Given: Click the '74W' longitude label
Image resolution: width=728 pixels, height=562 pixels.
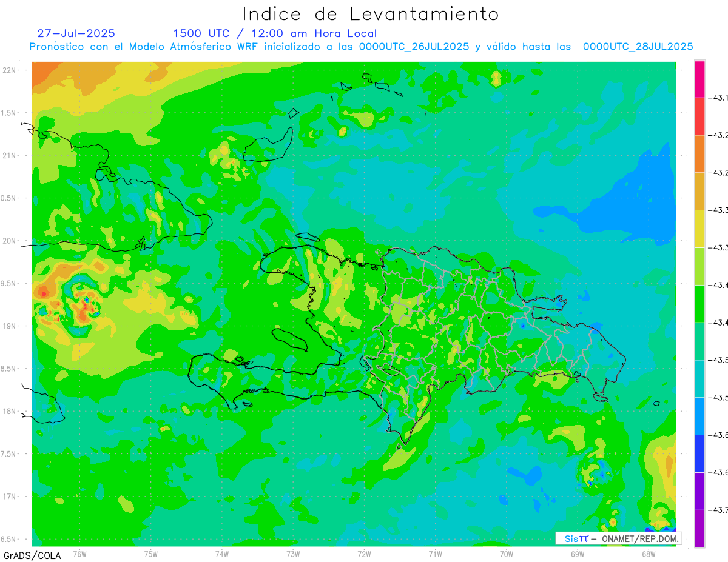Looking at the screenshot, I should pyautogui.click(x=222, y=554).
